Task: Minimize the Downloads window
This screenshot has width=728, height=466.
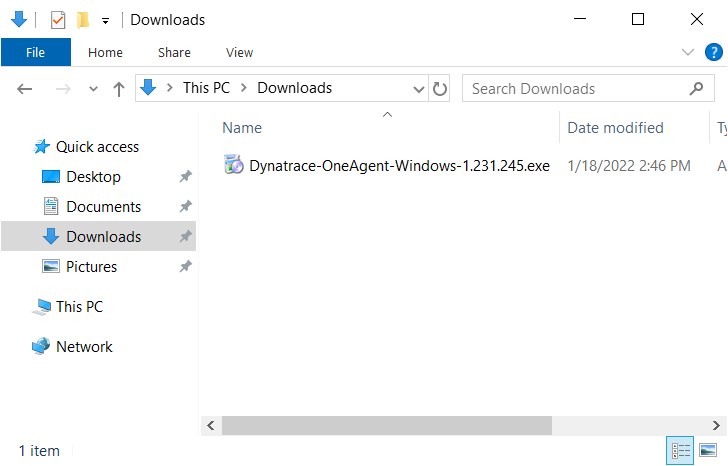Action: click(580, 19)
